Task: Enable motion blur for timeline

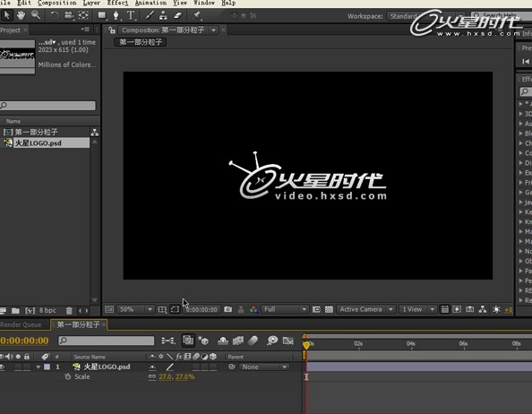Action: click(x=253, y=340)
